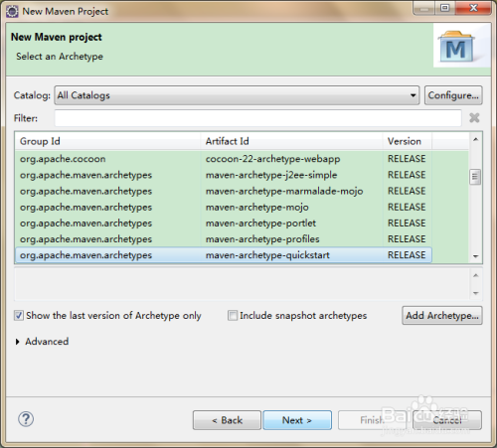Select the maven-archetype-mojo row
The width and height of the screenshot is (497, 448).
(x=224, y=208)
